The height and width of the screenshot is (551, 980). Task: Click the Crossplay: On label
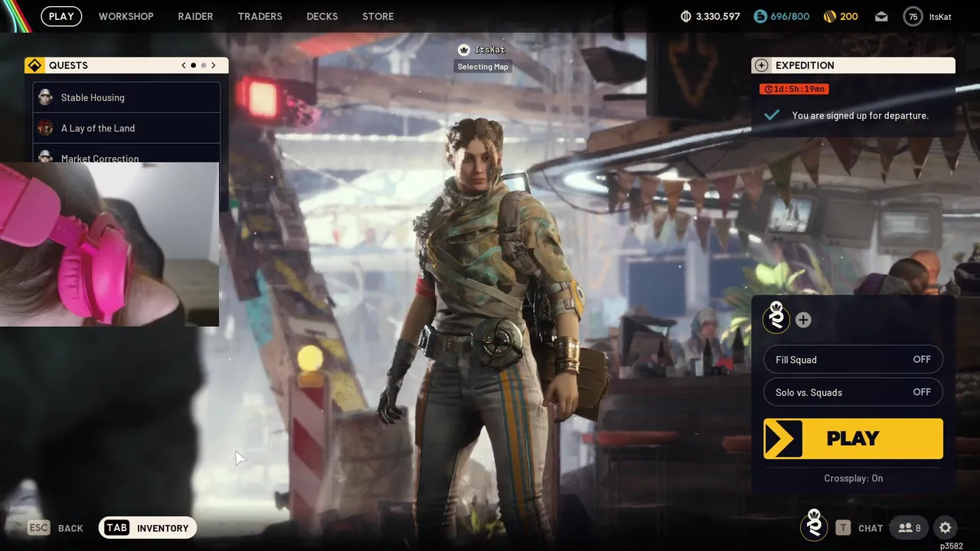click(x=853, y=478)
